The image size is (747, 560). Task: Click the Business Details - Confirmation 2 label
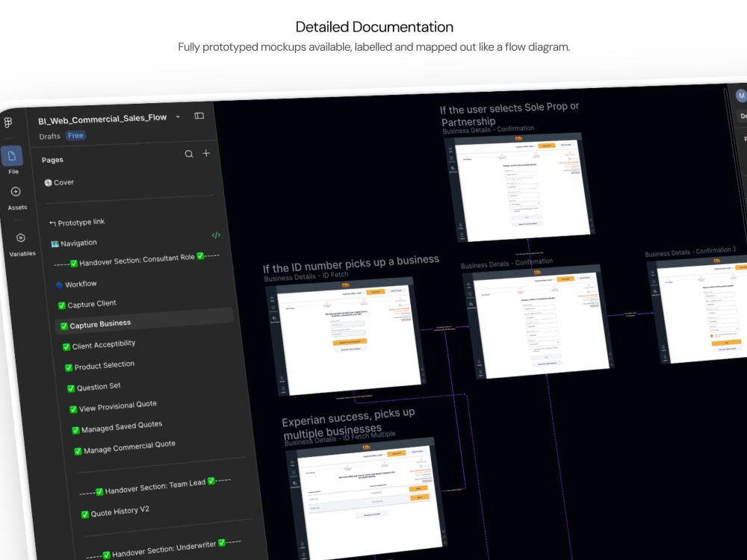coord(690,252)
